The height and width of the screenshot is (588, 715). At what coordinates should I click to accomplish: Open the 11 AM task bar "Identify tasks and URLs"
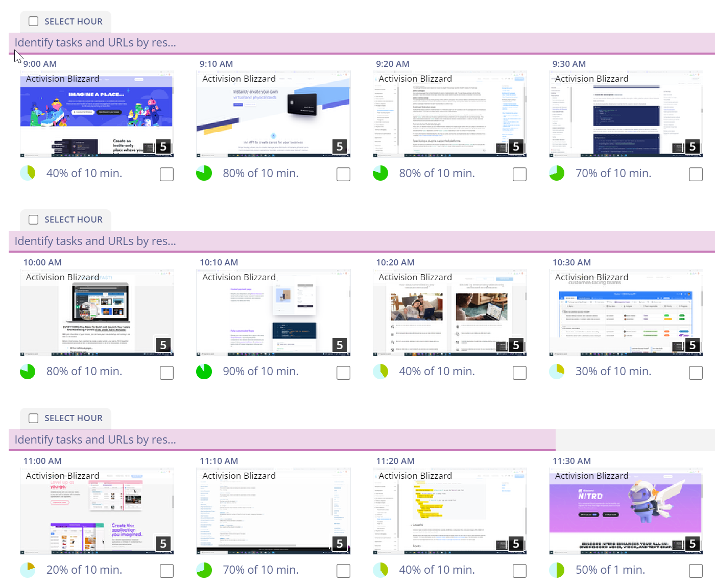point(282,440)
